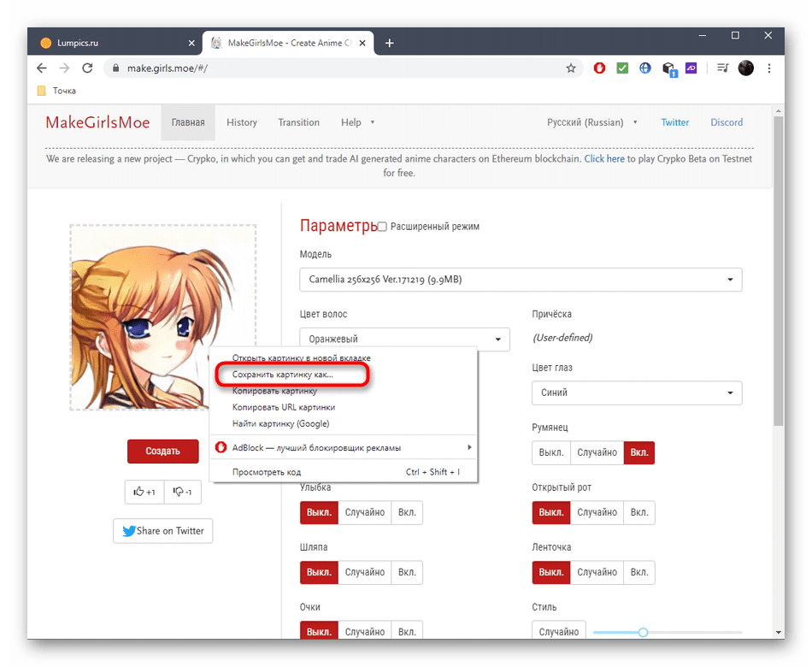
Task: Reload the page with refresh icon
Action: pyautogui.click(x=88, y=68)
